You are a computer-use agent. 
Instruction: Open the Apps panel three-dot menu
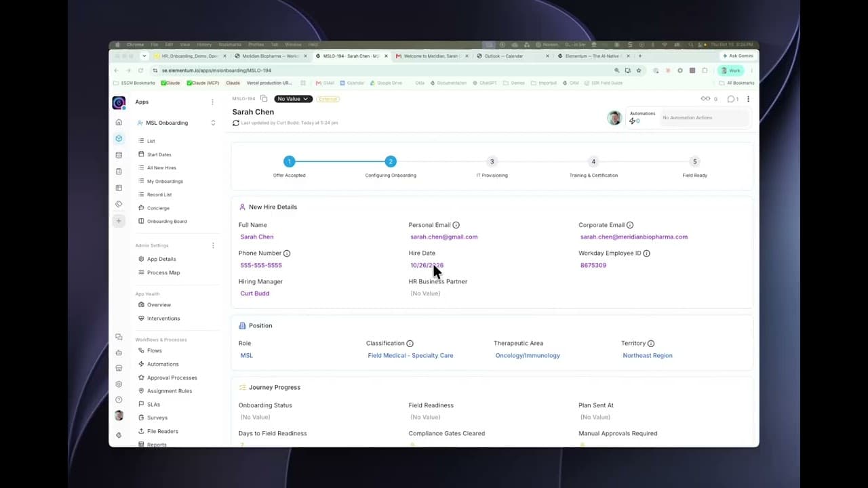[212, 102]
